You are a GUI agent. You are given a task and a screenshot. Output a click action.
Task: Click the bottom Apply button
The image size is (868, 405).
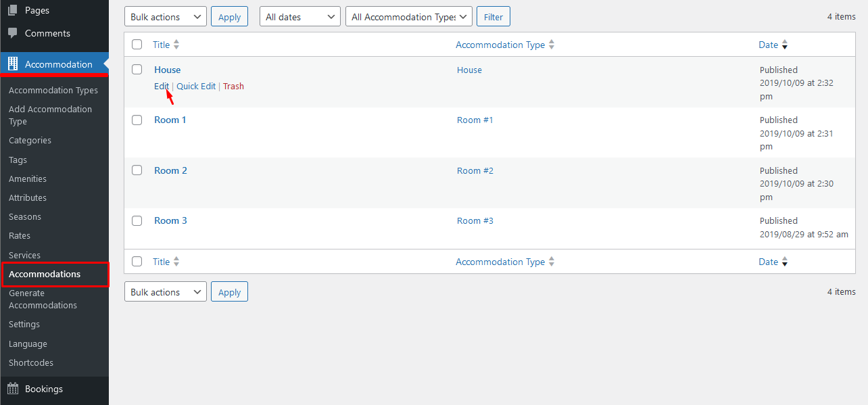tap(230, 292)
